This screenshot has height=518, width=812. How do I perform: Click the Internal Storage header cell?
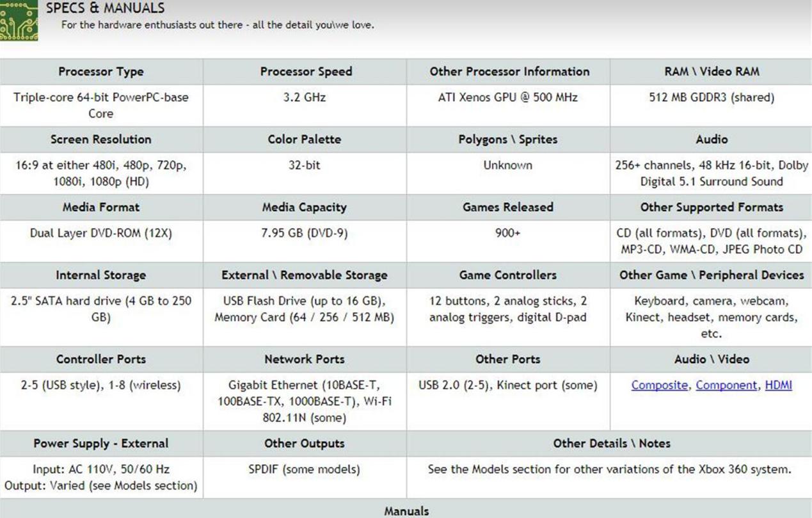tap(101, 275)
